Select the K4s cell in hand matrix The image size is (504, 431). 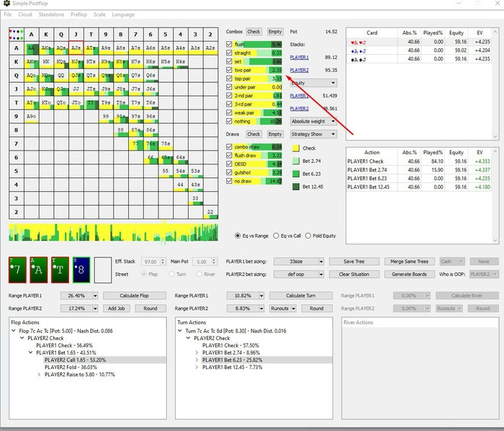pos(180,62)
